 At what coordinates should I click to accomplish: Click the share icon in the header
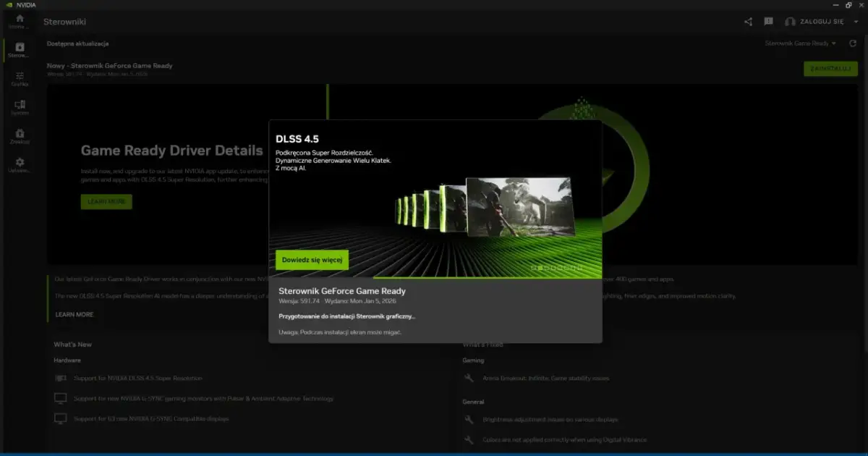(748, 22)
